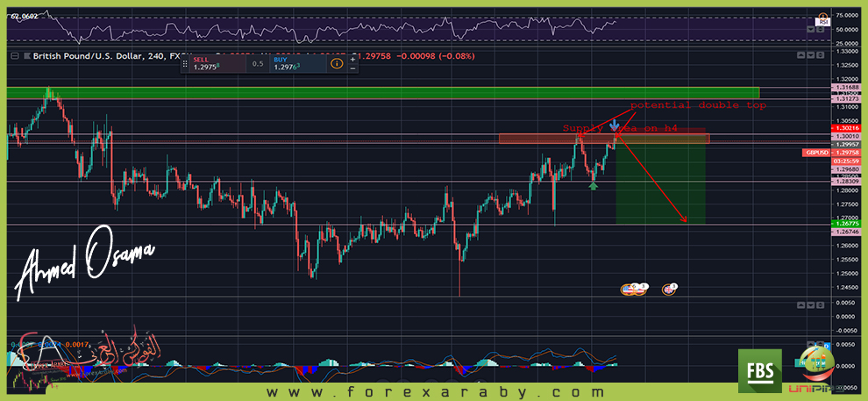Image resolution: width=868 pixels, height=401 pixels.
Task: Decrease the order quantity with minus
Action: click(x=352, y=68)
